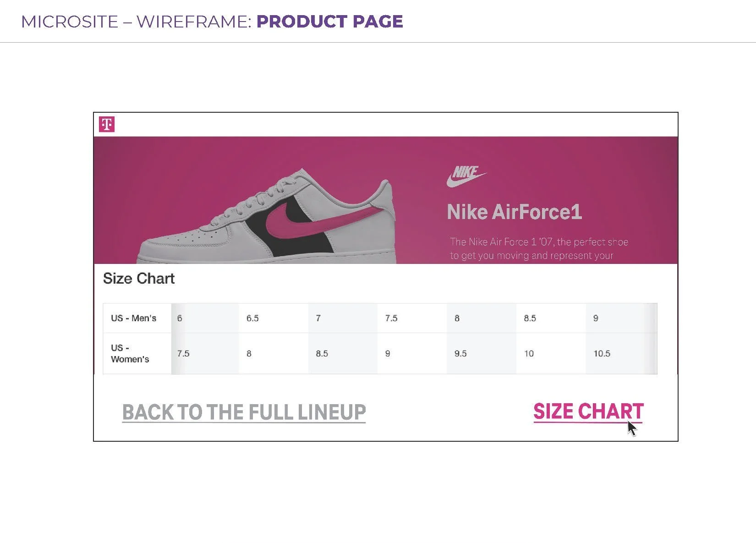Click the US - Women's row header
Image resolution: width=756 pixels, height=543 pixels.
[x=130, y=353]
